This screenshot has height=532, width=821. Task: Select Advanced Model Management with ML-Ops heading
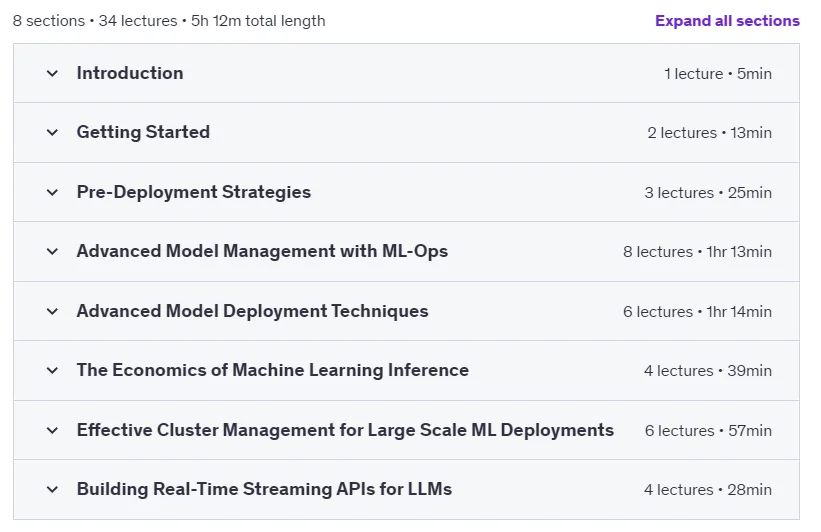point(262,251)
